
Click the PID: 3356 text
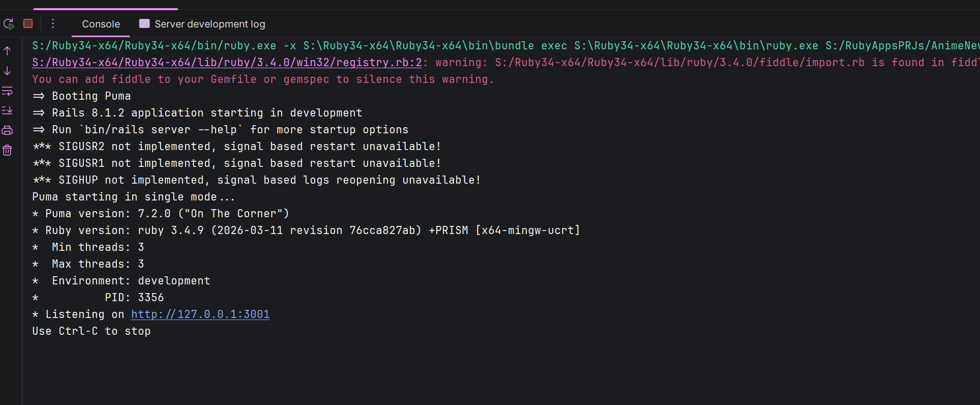click(134, 298)
